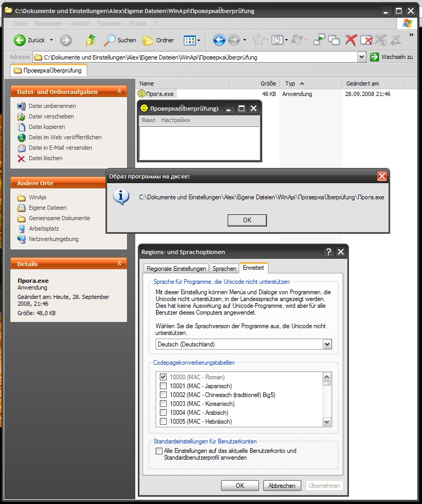The width and height of the screenshot is (422, 504).
Task: Open the view mode dropdown icon
Action: [192, 40]
